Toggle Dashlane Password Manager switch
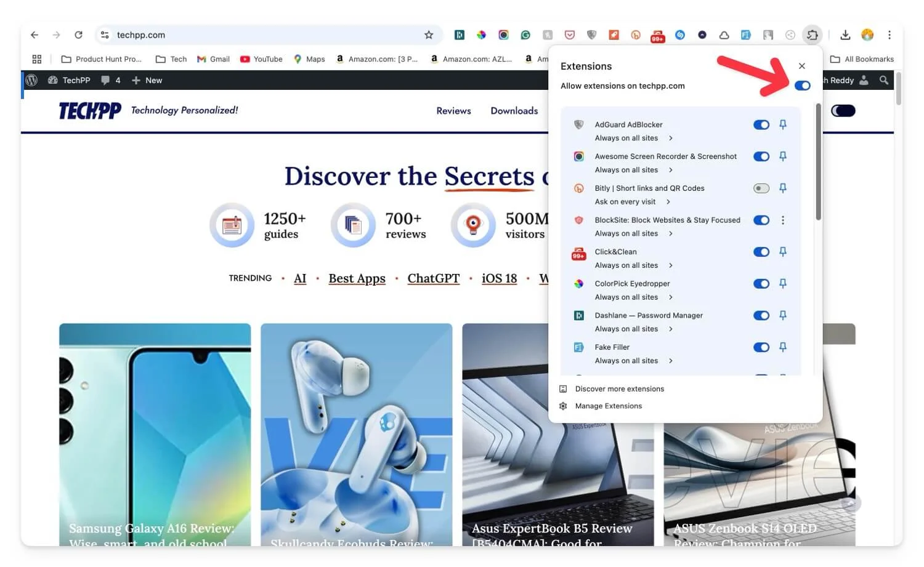The width and height of the screenshot is (924, 567). pos(761,315)
